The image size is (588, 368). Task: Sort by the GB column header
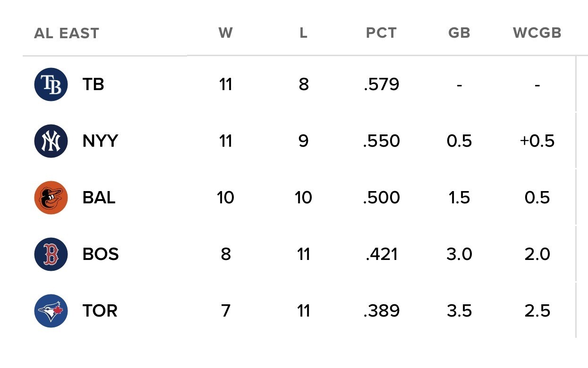point(459,33)
